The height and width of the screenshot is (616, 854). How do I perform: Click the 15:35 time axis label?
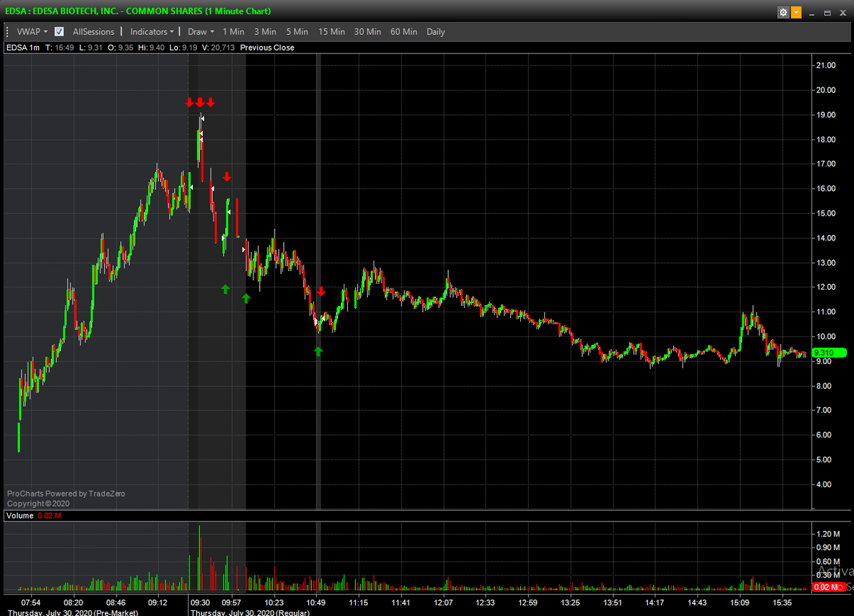coord(782,602)
